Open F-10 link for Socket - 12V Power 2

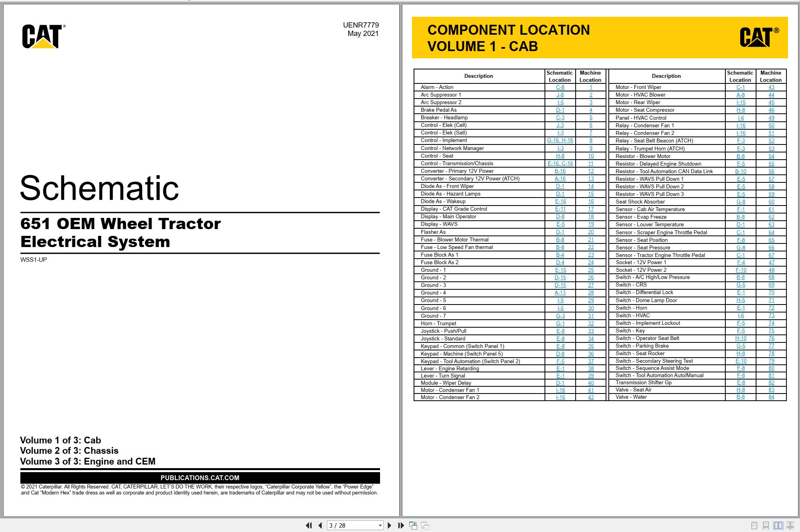click(x=741, y=270)
